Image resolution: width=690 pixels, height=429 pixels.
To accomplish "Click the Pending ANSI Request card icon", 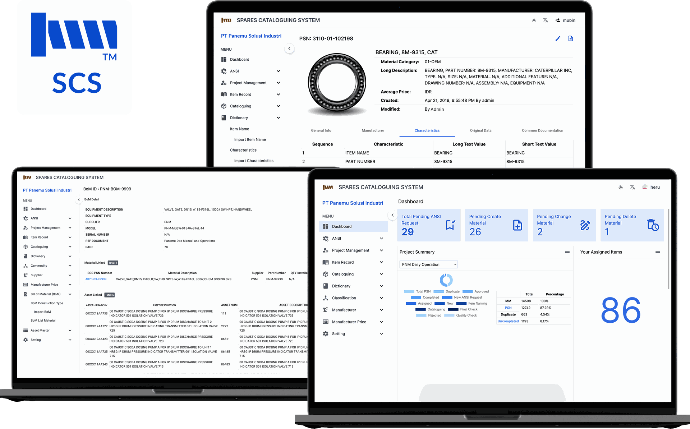I will coord(449,225).
